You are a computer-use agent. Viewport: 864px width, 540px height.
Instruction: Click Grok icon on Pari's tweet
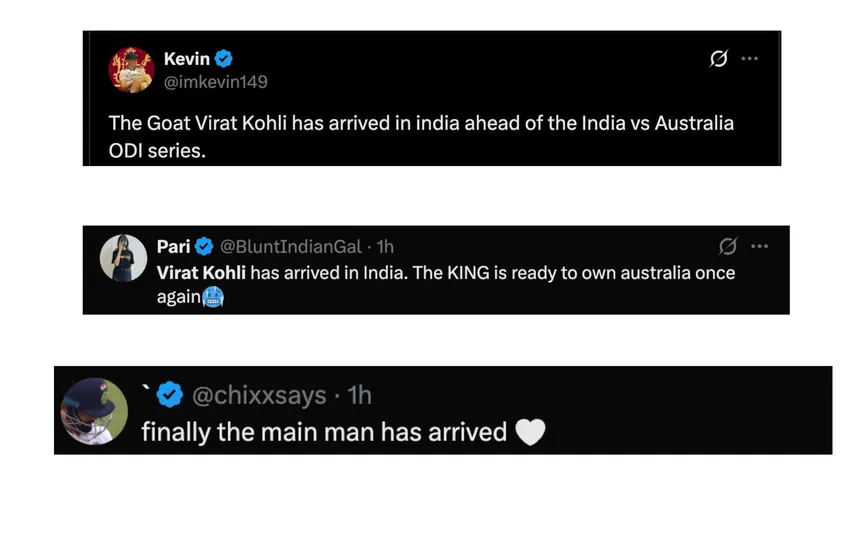728,246
